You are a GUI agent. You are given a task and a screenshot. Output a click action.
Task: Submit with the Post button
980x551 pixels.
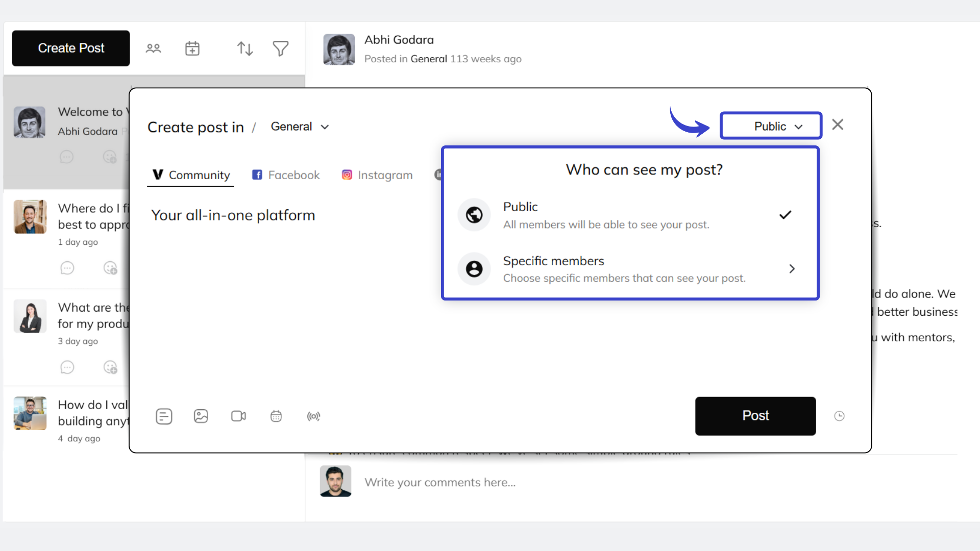click(755, 416)
